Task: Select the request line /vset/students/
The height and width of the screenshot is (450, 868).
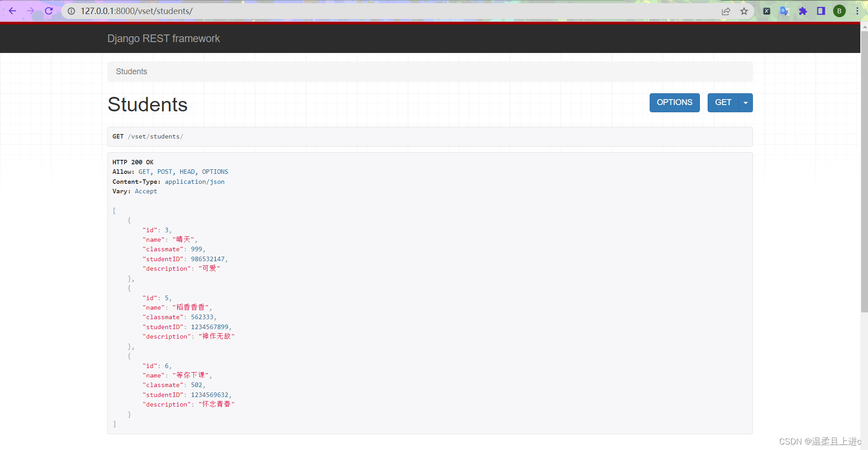Action: point(155,137)
